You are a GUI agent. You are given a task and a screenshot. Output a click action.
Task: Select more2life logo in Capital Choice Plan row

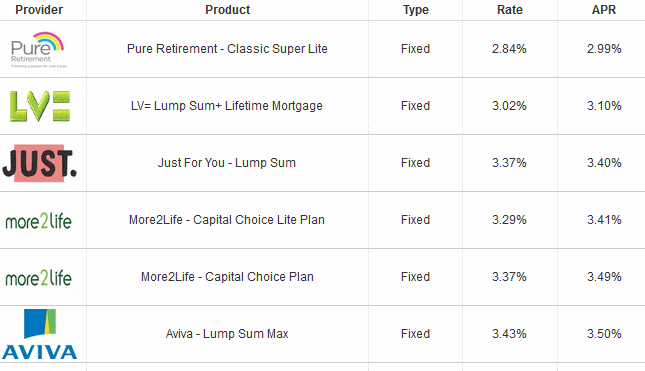coord(39,278)
